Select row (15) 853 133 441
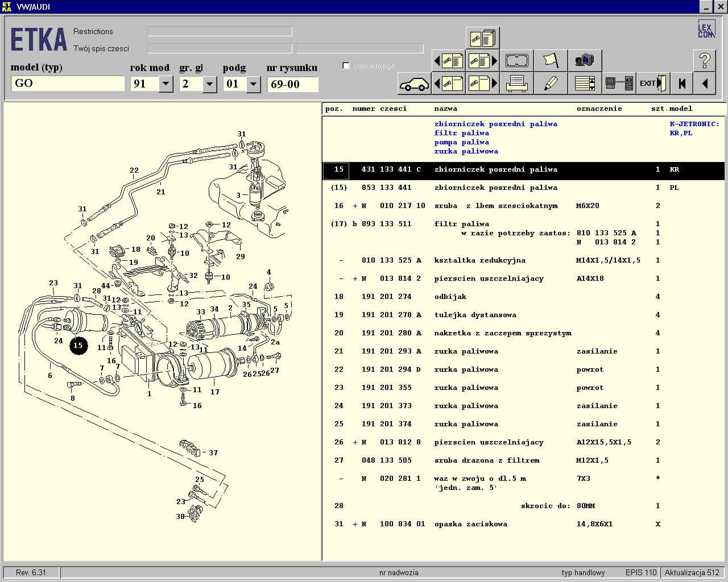728x582 pixels. [x=523, y=188]
